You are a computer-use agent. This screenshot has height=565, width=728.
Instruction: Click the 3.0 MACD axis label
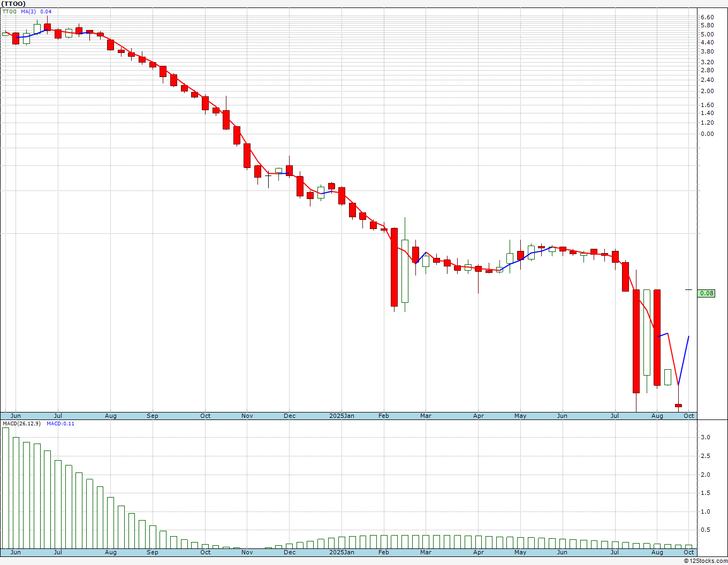pyautogui.click(x=706, y=438)
